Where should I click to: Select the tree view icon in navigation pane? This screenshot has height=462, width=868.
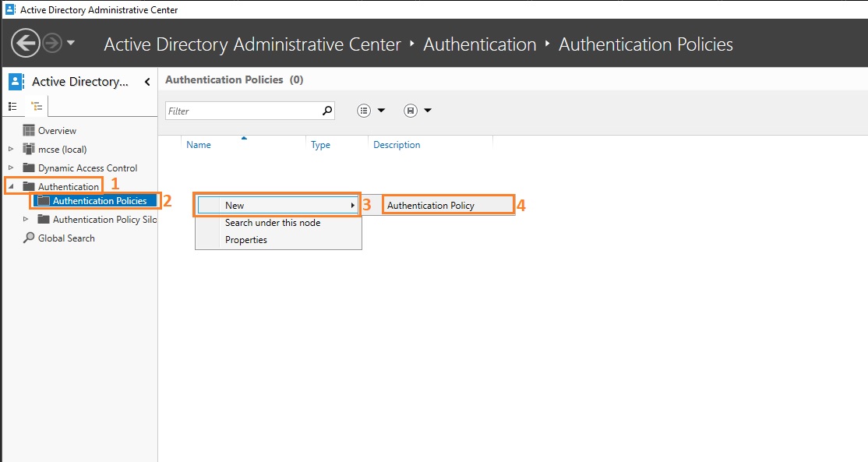[x=36, y=106]
